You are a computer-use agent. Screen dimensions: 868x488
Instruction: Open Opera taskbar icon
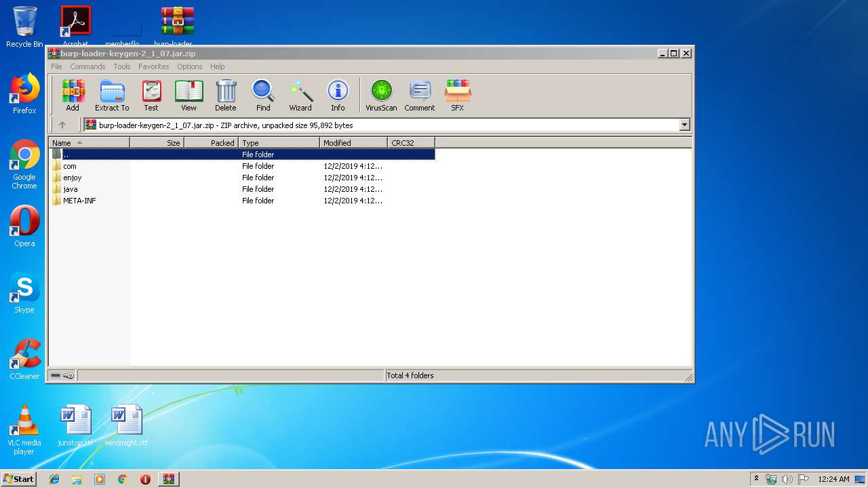tap(145, 479)
